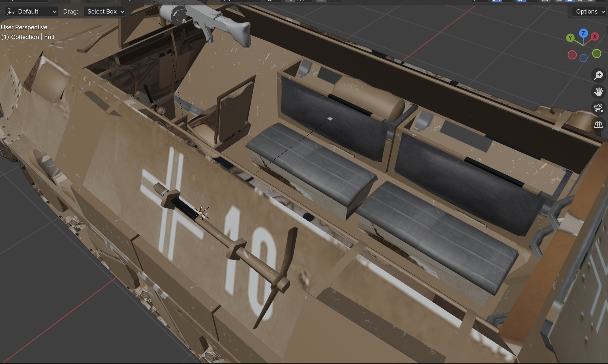608x364 pixels.
Task: Click the "User Perspective" viewport label
Action: (x=24, y=27)
